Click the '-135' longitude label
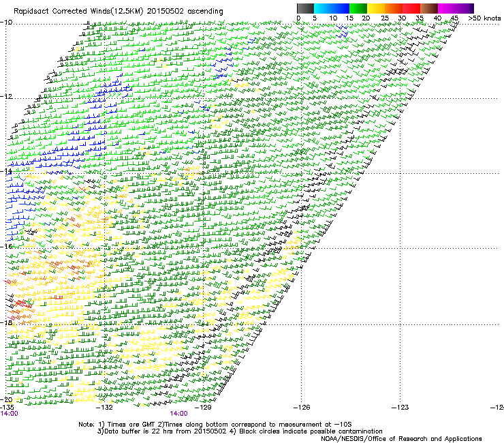Screen dimensions: 504x443 7,408
